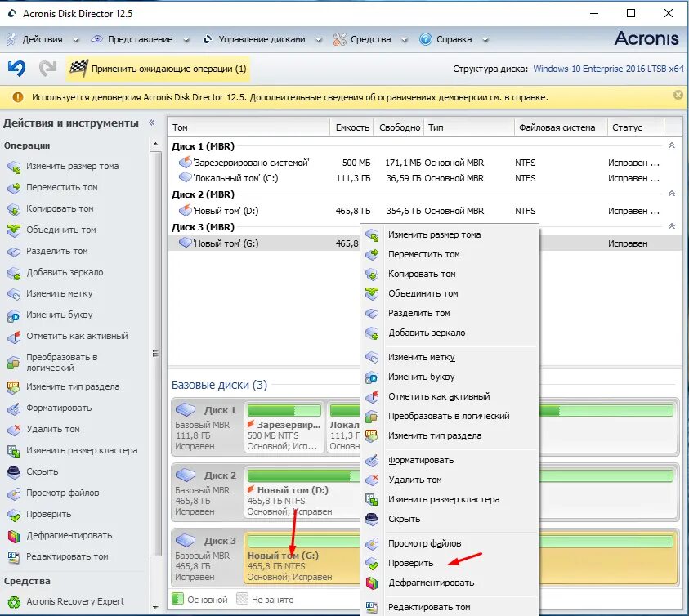Choose Удалить том in the context menu

click(449, 480)
